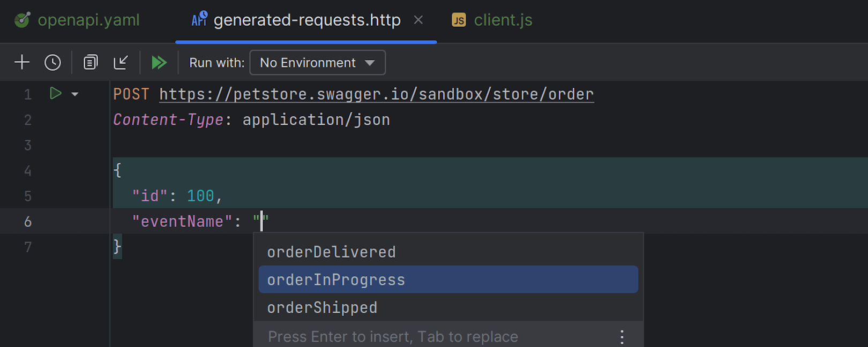Click line number 6 in the gutter

27,221
